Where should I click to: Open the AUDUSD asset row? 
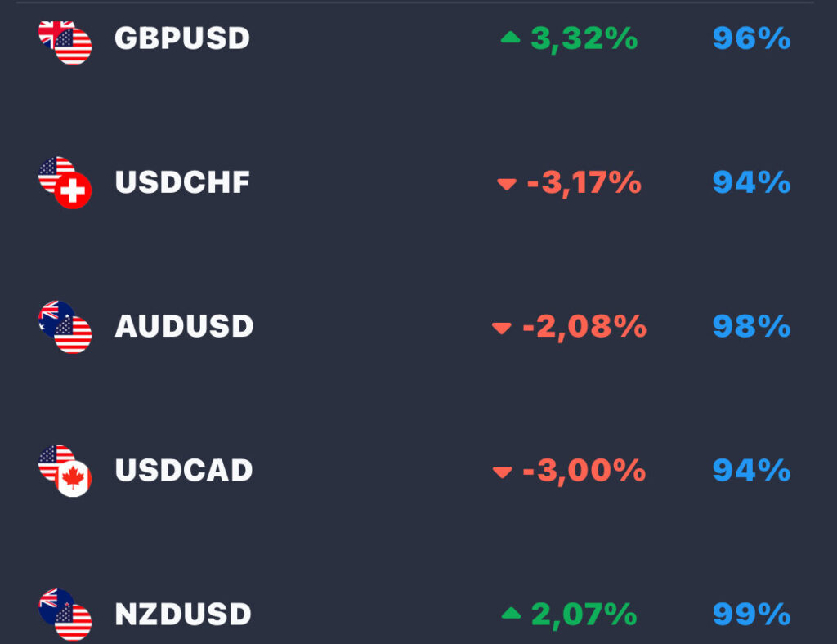coord(418,327)
